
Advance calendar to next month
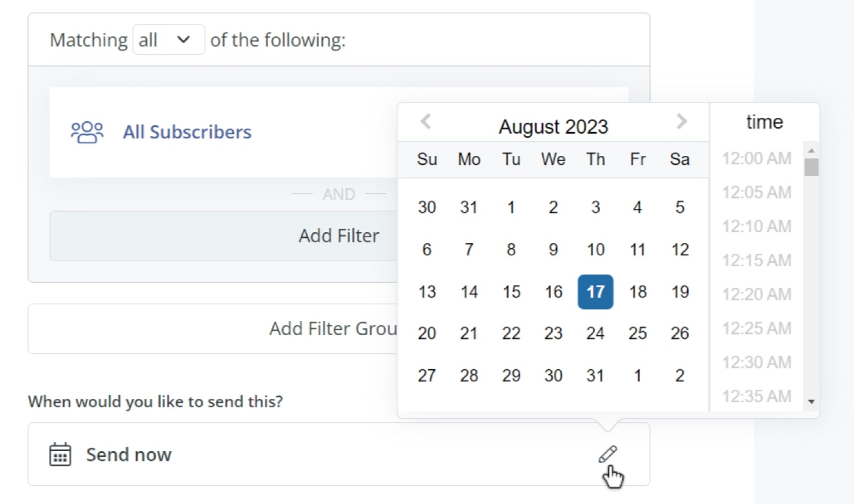(681, 121)
